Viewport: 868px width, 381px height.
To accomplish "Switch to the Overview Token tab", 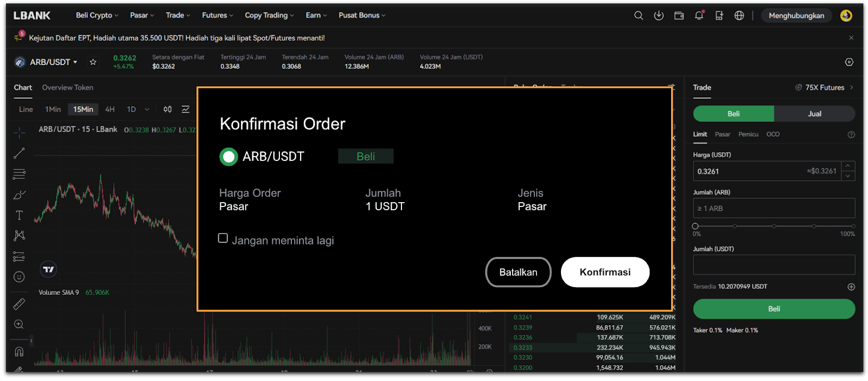I will pyautogui.click(x=68, y=88).
